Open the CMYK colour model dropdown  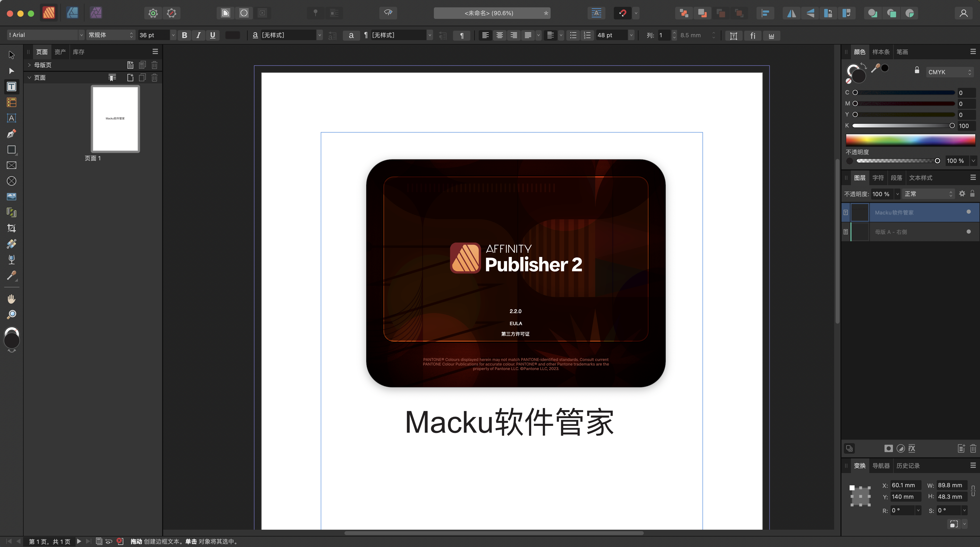click(950, 72)
